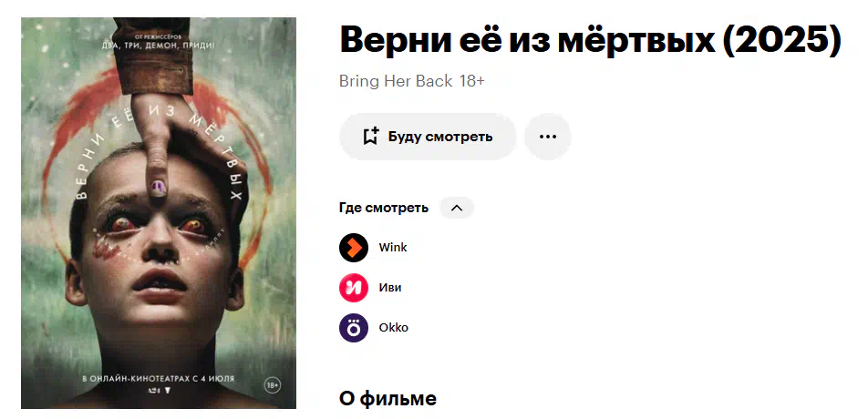This screenshot has width=868, height=419.
Task: Click the Okko purple logo icon
Action: pos(353,327)
